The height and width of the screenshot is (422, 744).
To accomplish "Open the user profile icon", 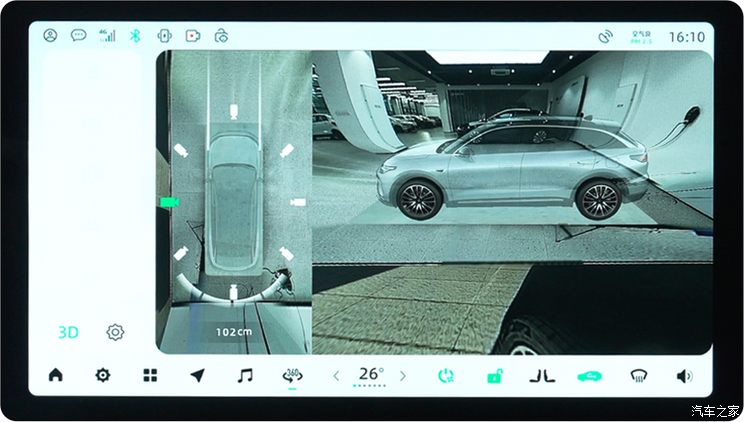I will 50,36.
